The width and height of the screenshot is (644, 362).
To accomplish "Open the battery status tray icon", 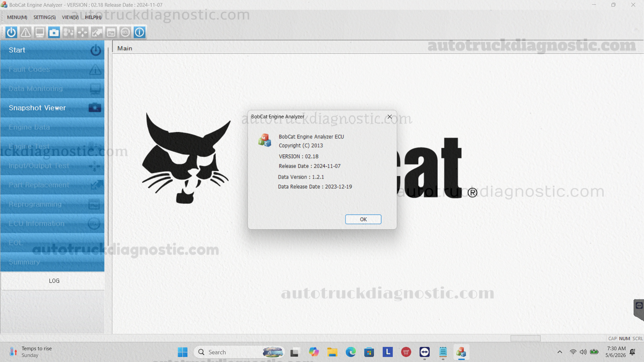I will 594,352.
